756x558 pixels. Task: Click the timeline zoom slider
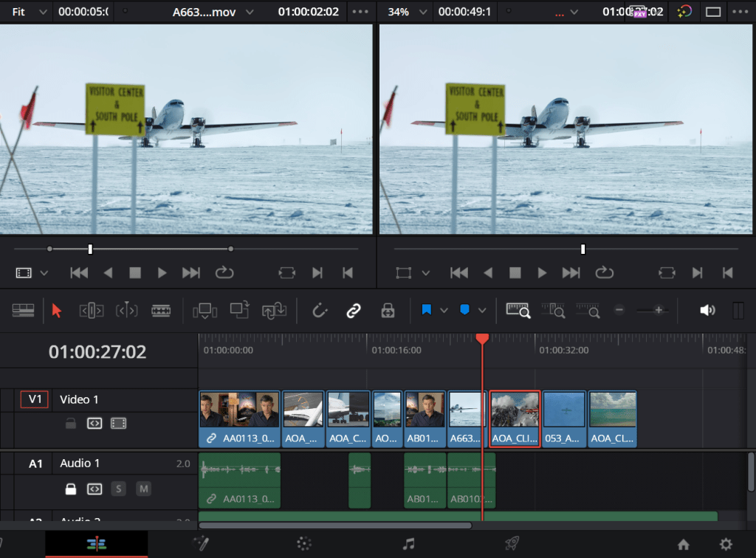648,311
